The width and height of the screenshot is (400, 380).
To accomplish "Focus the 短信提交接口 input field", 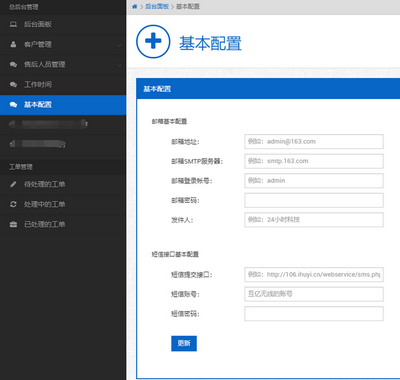I will coord(314,274).
